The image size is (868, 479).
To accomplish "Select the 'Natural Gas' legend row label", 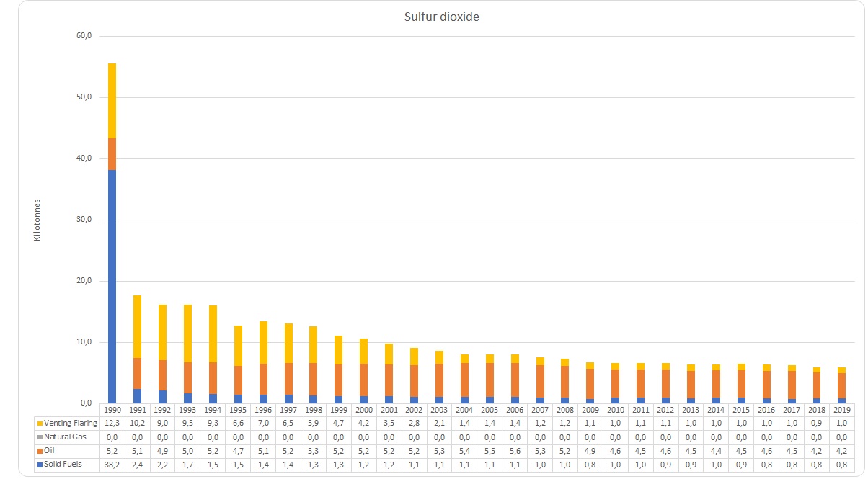I will (64, 437).
